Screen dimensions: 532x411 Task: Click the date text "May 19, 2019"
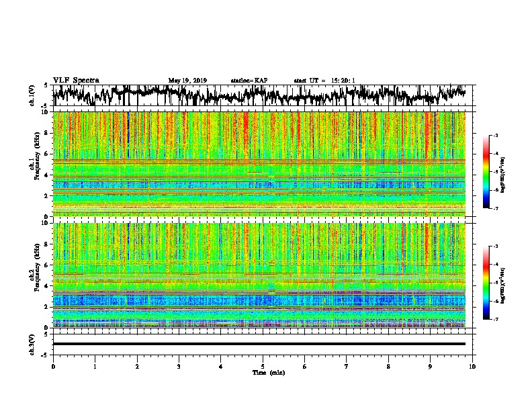(187, 81)
